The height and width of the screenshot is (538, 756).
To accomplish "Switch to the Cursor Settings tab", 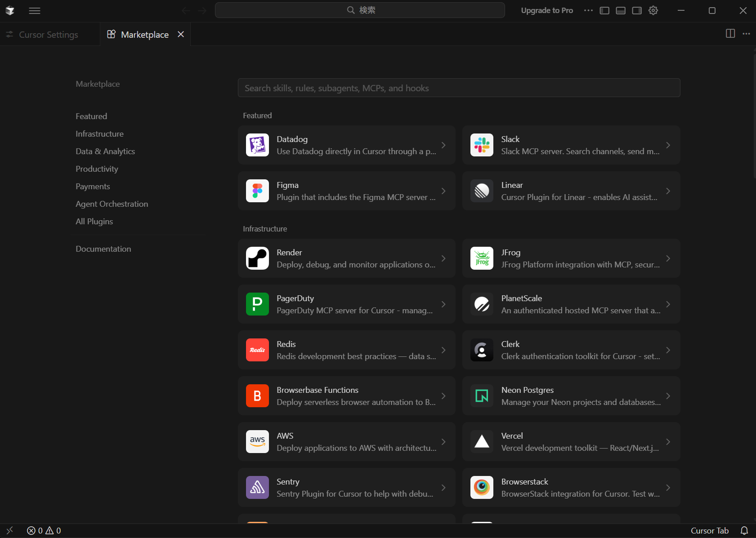I will [49, 35].
